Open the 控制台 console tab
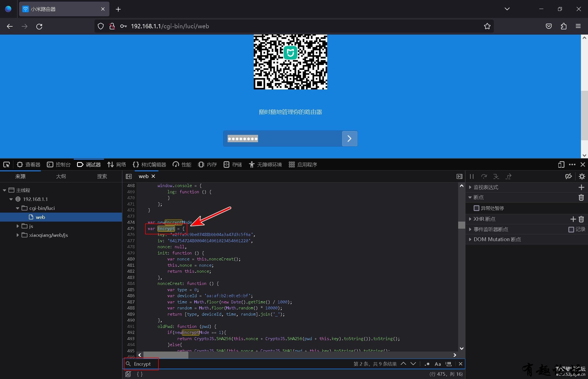The width and height of the screenshot is (588, 379). [x=59, y=164]
